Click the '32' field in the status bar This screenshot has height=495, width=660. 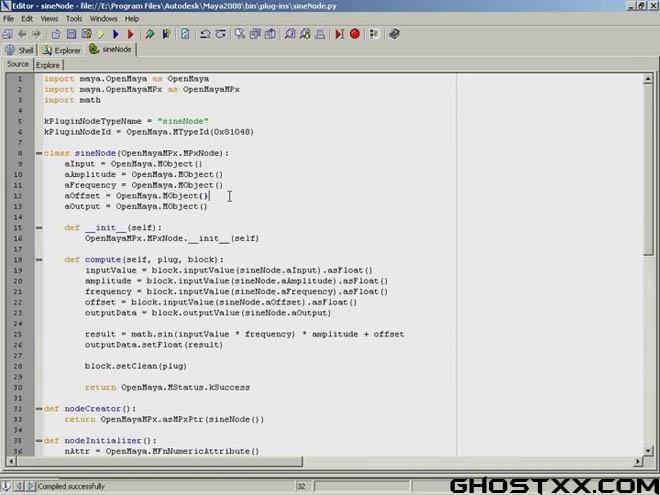[x=301, y=487]
